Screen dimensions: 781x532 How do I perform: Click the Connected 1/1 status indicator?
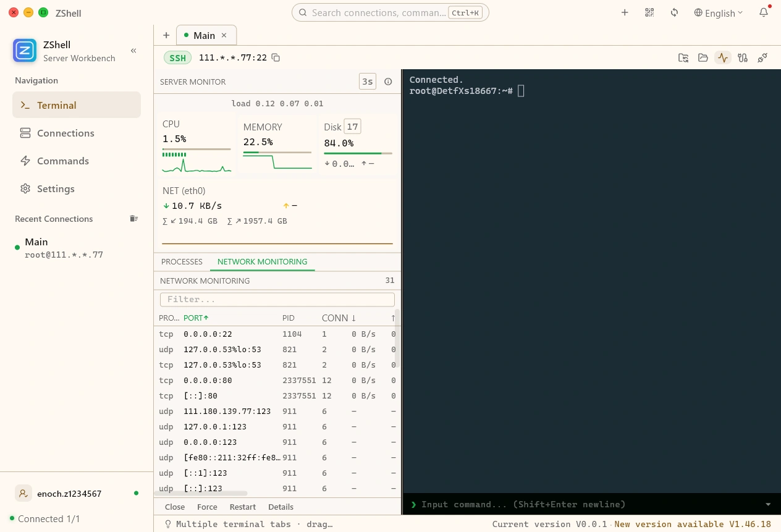44,519
